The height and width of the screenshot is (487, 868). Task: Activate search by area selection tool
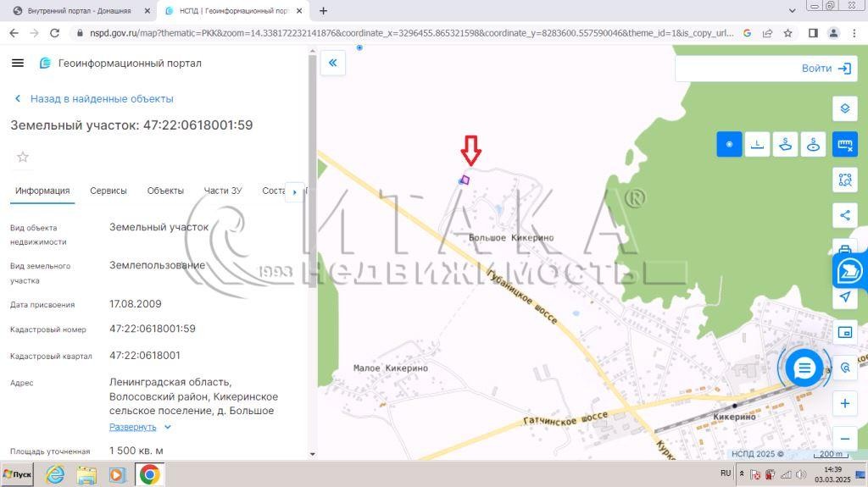click(x=845, y=180)
